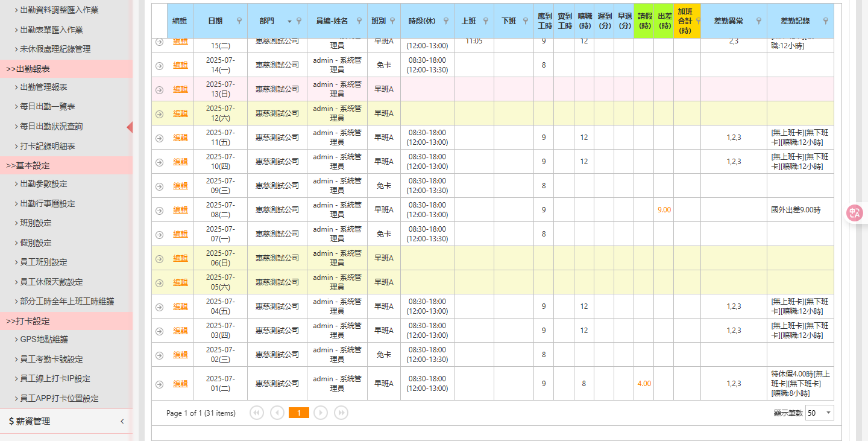
Task: Open 假別設定 in sidebar
Action: point(36,243)
